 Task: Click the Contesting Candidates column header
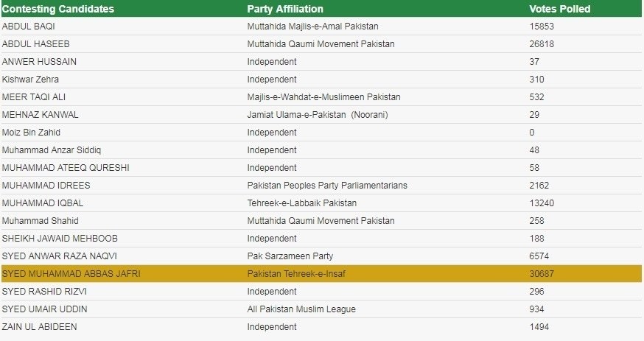58,9
